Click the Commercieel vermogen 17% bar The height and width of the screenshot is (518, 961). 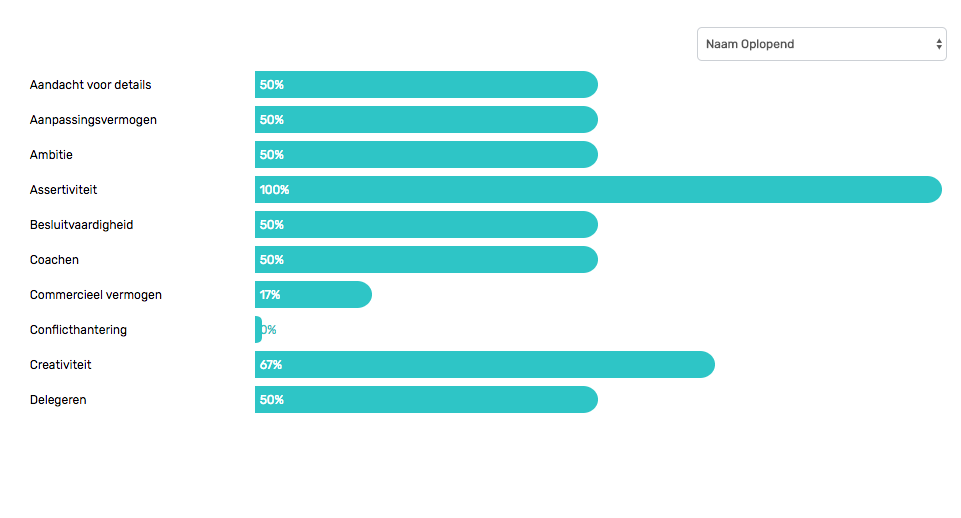click(313, 294)
